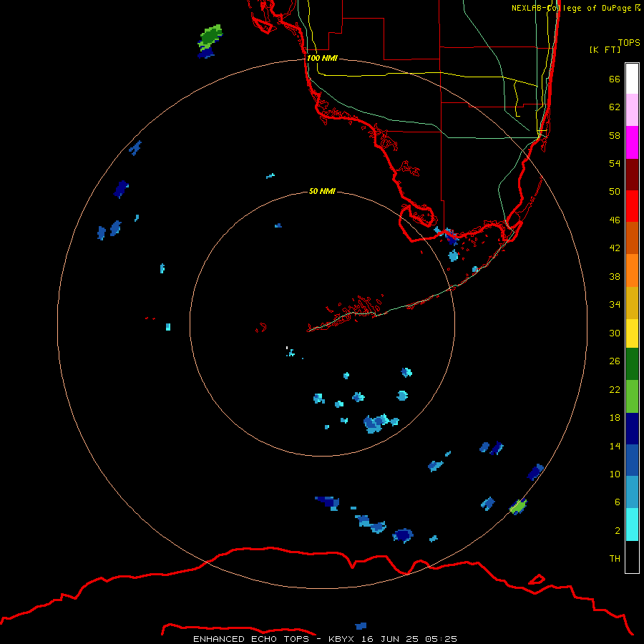This screenshot has width=644, height=644.
Task: Click the light green echo on the southeast range ring
Action: click(518, 507)
